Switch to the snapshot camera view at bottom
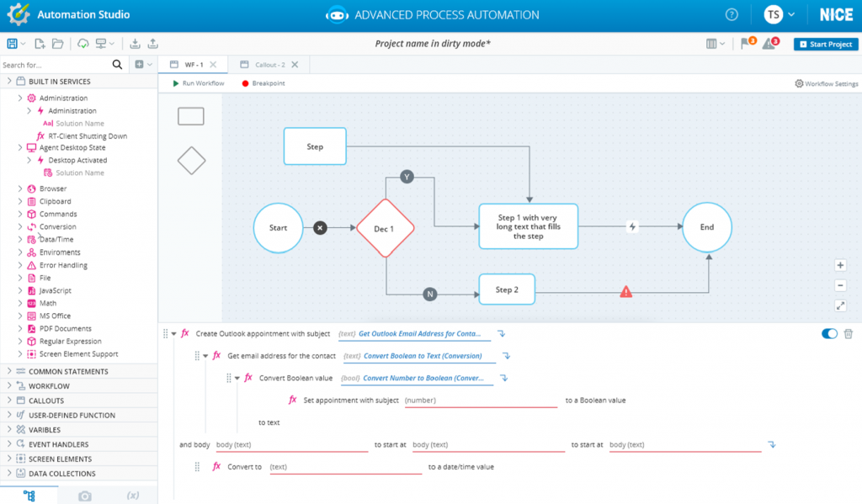The image size is (862, 504). click(83, 496)
